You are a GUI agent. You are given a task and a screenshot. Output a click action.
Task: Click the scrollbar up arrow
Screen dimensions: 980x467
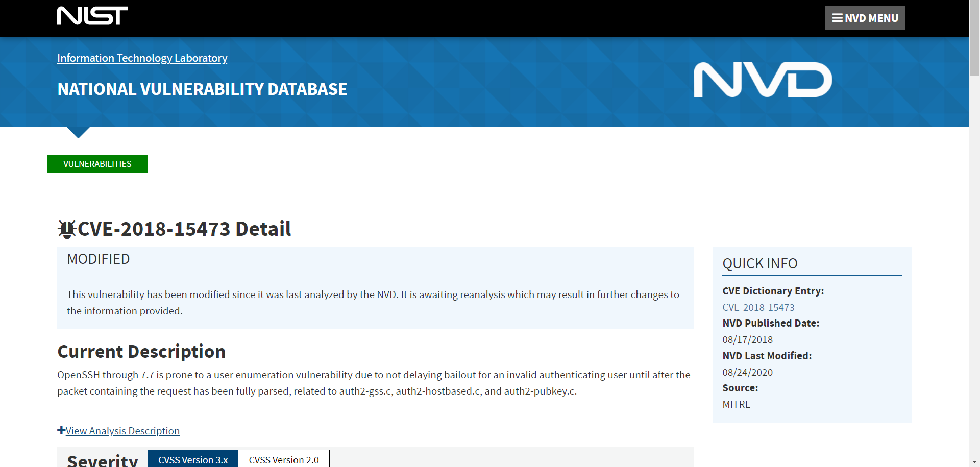[974, 4]
